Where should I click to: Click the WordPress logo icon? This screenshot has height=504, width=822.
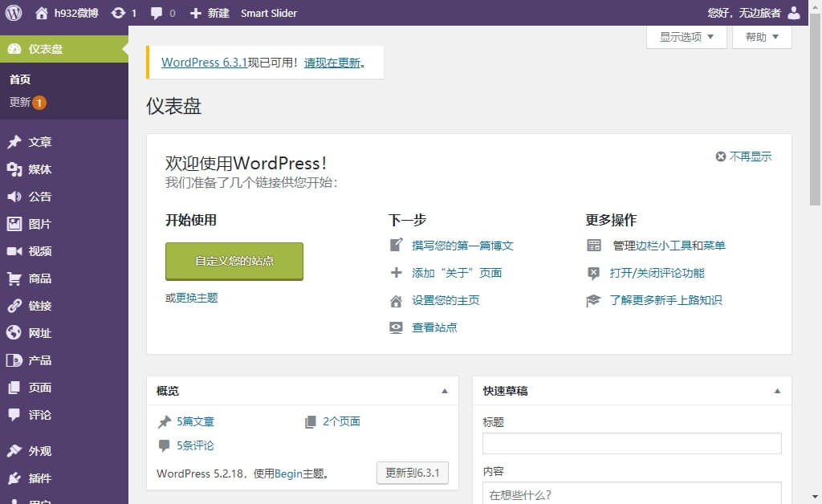14,13
